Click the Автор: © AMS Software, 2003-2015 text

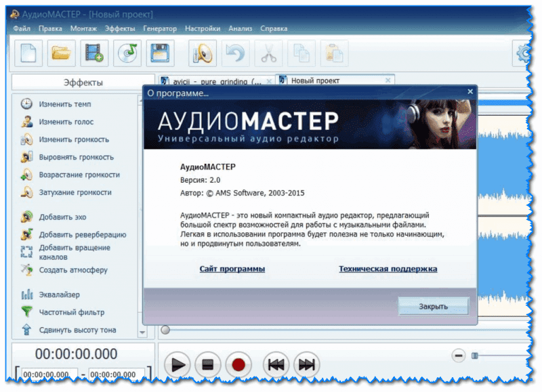point(243,193)
